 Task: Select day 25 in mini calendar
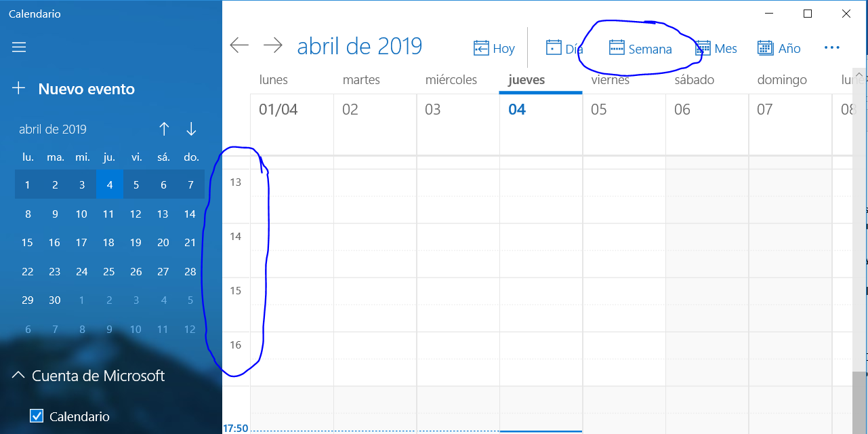pos(108,271)
